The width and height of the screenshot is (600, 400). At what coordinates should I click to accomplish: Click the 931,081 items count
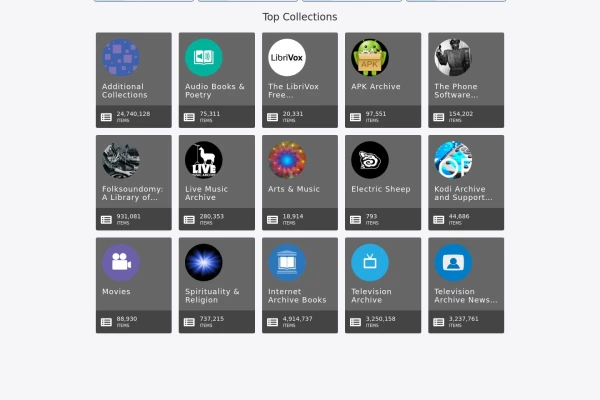[x=129, y=219]
